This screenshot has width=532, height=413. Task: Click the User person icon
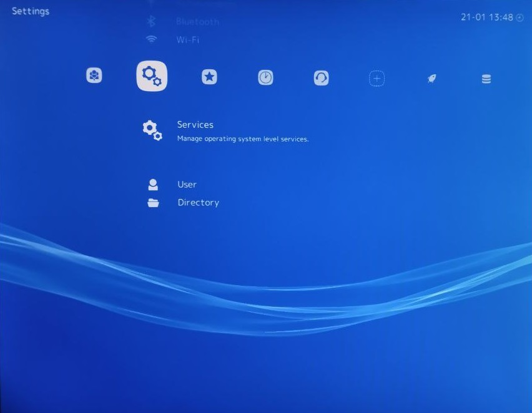pyautogui.click(x=153, y=185)
